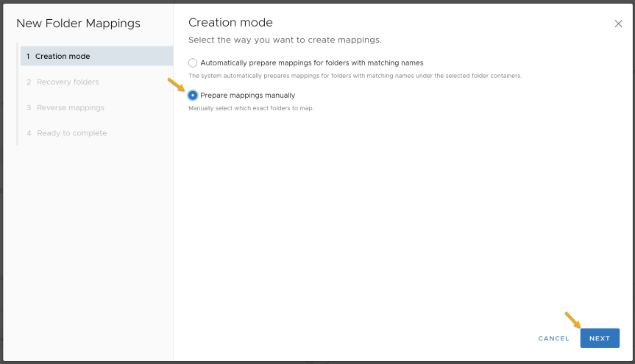Click the 'Creation mode' heading
This screenshot has width=635, height=364.
tap(230, 22)
